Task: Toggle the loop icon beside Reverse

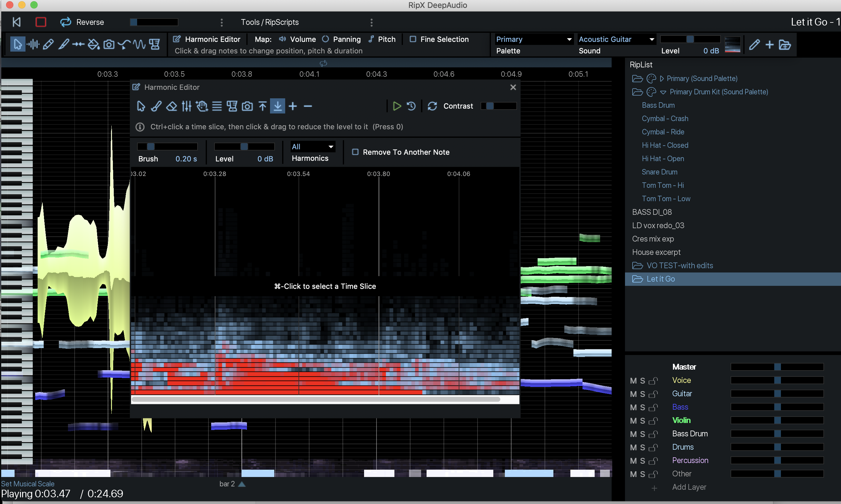Action: 66,22
